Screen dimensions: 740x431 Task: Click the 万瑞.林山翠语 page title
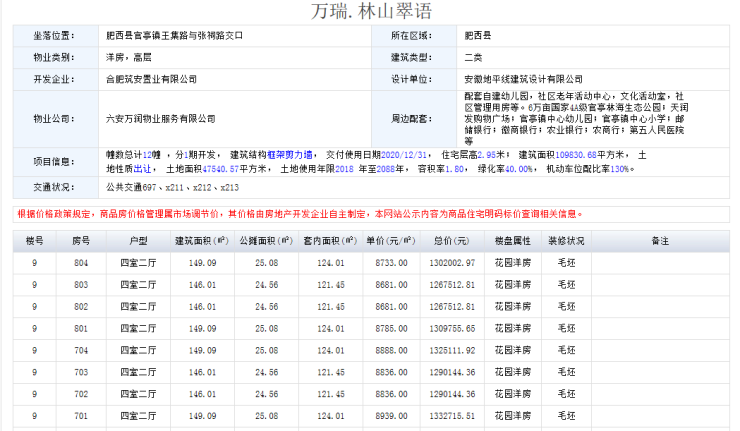pyautogui.click(x=371, y=11)
